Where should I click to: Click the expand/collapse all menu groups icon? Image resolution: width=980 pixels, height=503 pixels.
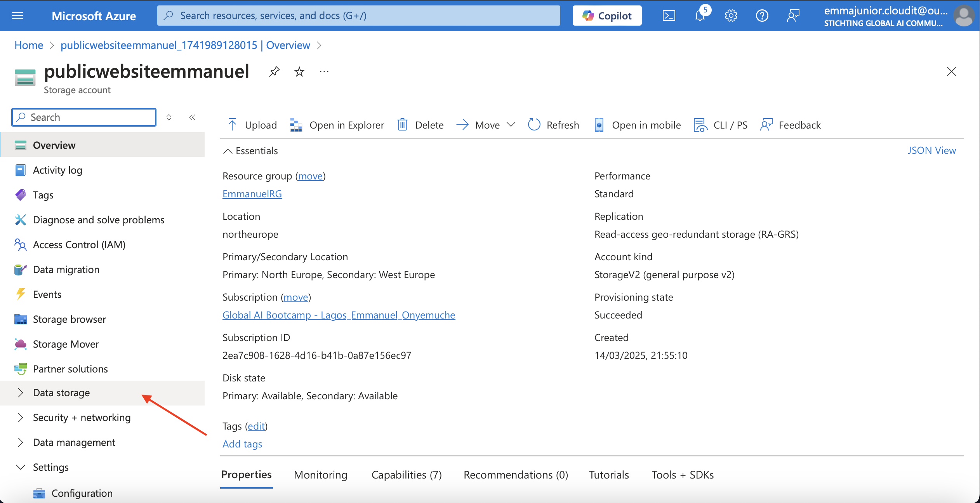[x=169, y=117]
